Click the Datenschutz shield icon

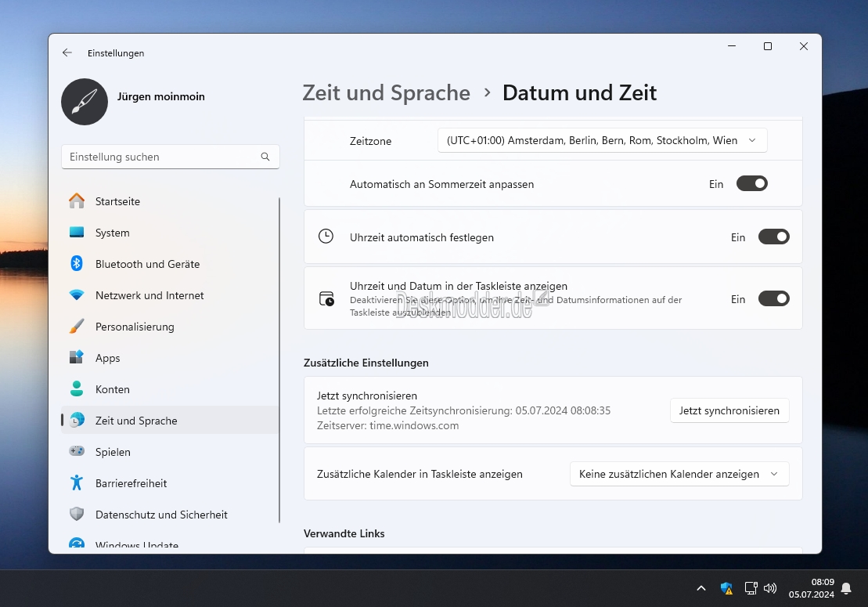click(77, 514)
